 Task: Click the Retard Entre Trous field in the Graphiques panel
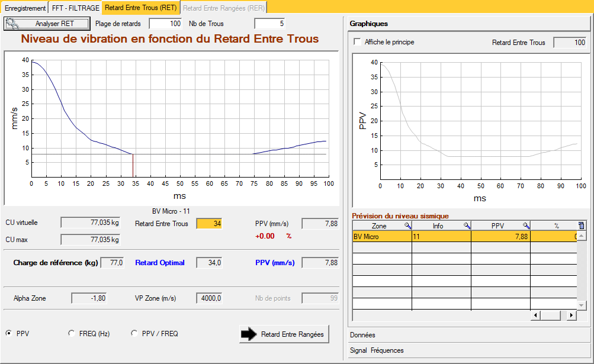coord(570,43)
